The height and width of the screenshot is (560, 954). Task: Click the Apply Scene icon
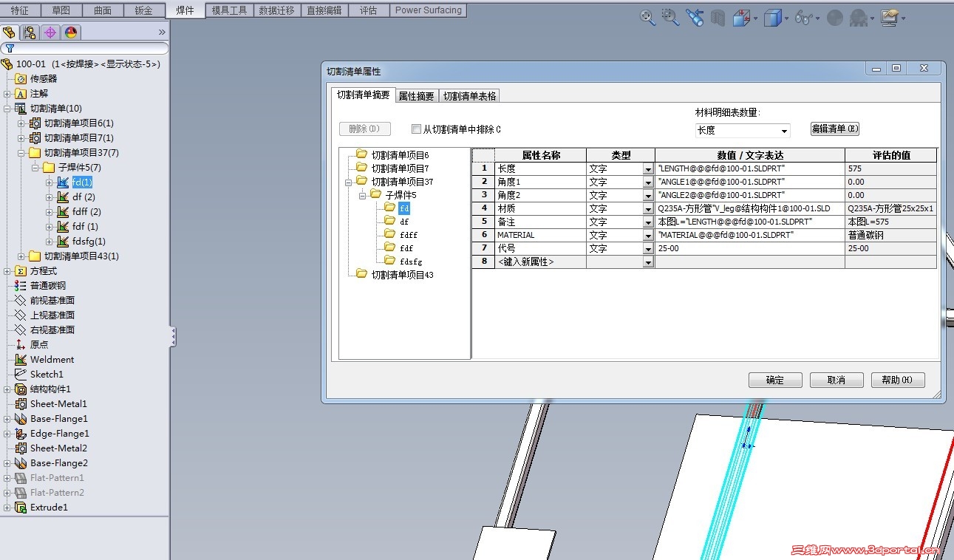(x=858, y=18)
